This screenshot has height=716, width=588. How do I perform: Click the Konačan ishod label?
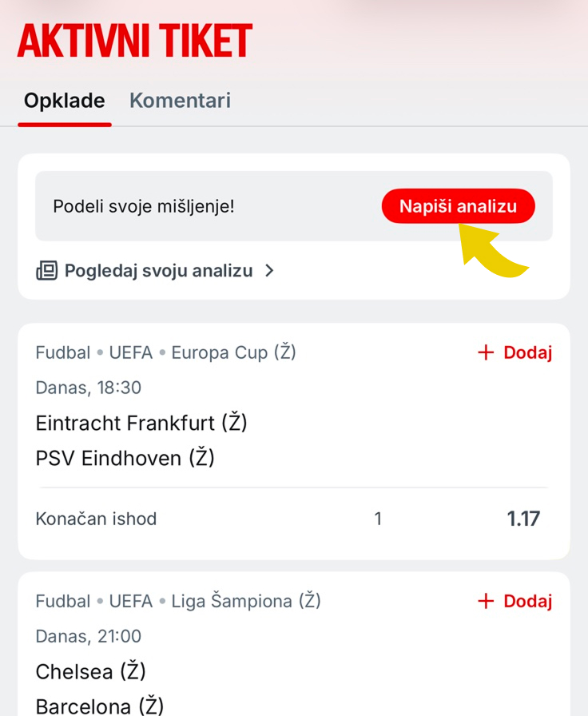point(97,519)
